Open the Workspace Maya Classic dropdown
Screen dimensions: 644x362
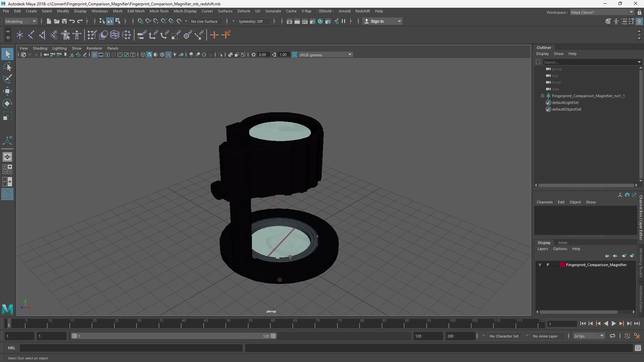click(x=602, y=12)
